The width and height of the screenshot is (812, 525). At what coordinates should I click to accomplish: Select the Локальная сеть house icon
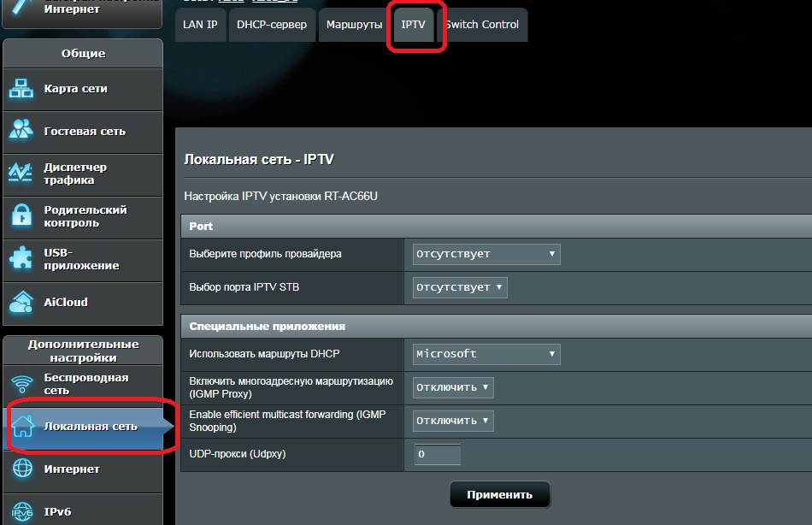[23, 426]
